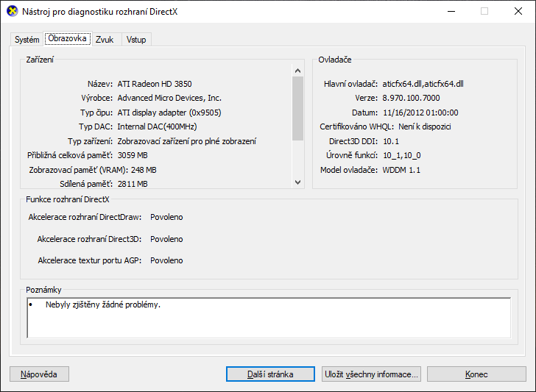Select the Obrazovka tab
536x392 pixels.
coord(67,38)
